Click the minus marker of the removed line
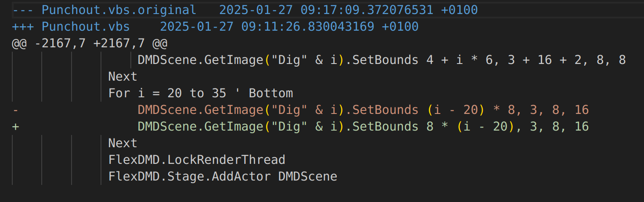This screenshot has height=202, width=644. [16, 110]
